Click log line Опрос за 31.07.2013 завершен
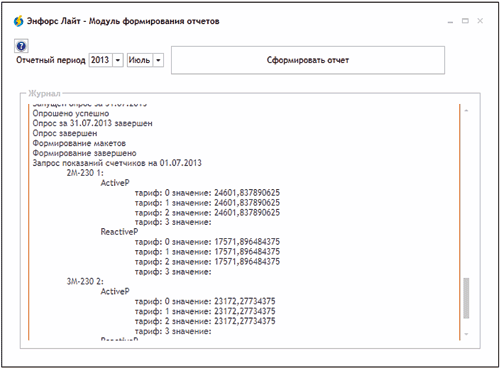 pyautogui.click(x=92, y=123)
